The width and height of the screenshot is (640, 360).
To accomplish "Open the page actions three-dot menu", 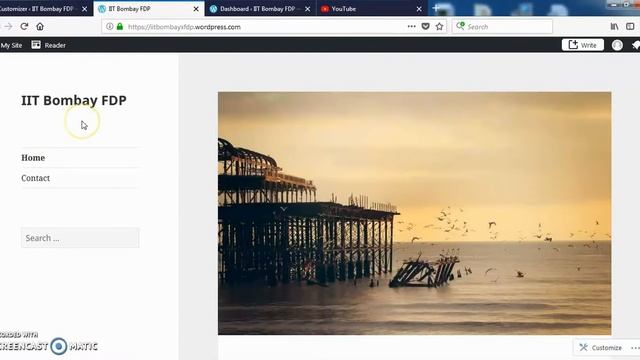I will (411, 27).
